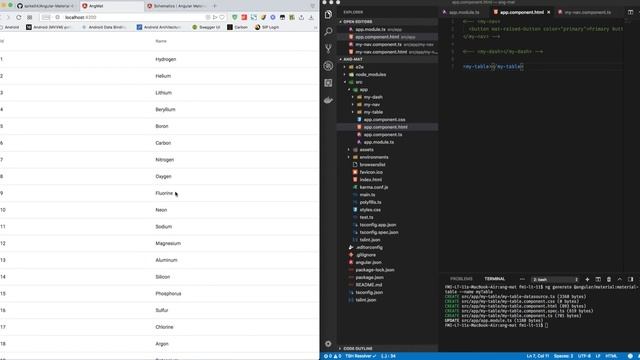The image size is (640, 360).
Task: Expand the assets folder
Action: pos(366,150)
